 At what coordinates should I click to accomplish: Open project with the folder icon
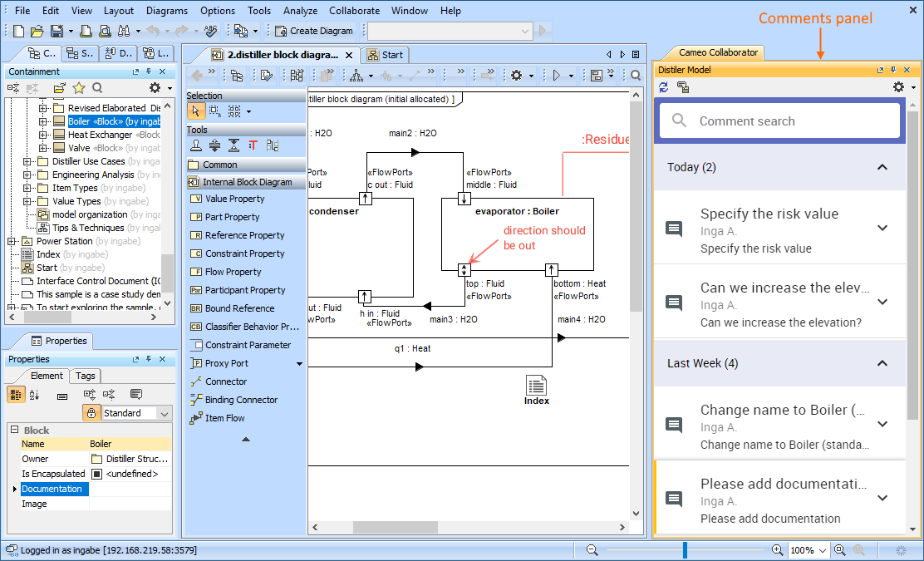(37, 31)
